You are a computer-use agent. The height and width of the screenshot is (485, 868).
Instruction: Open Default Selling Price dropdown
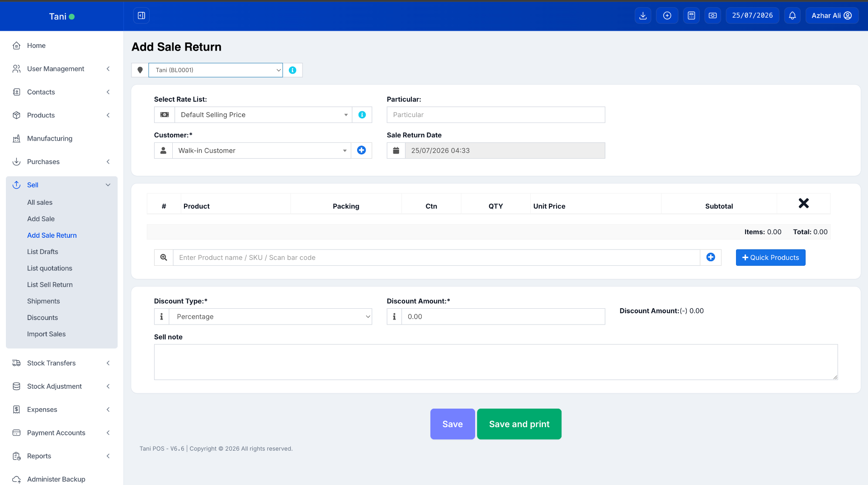coord(263,115)
